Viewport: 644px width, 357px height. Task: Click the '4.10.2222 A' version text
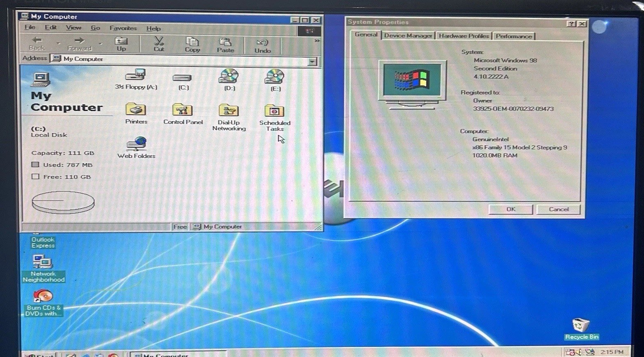tap(491, 77)
